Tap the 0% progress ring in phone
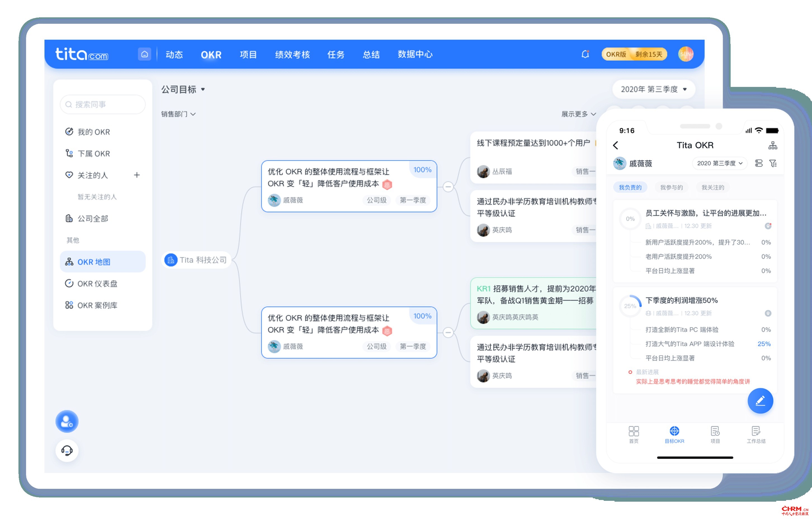Viewport: 812px width, 519px height. click(x=630, y=219)
